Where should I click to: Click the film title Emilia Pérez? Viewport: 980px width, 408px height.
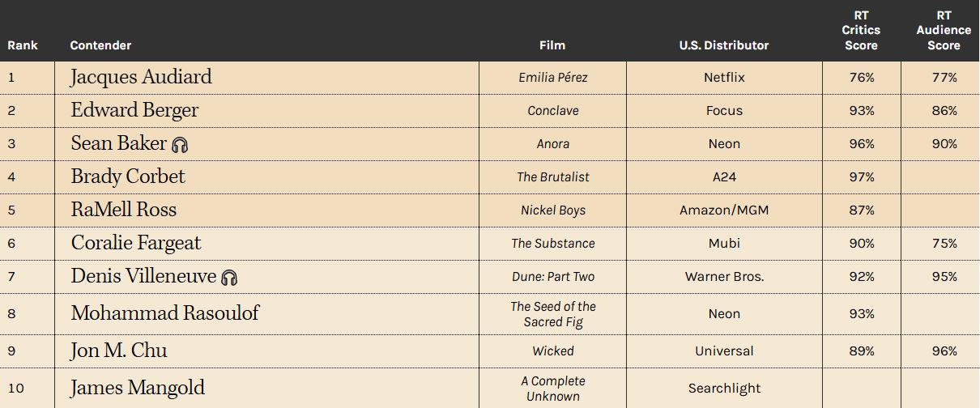pyautogui.click(x=553, y=78)
